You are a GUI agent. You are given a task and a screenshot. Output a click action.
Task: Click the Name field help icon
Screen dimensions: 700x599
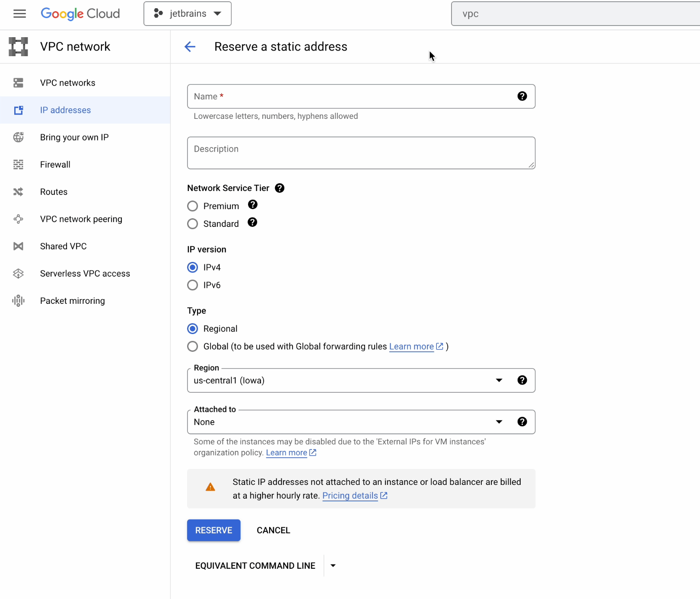point(522,96)
